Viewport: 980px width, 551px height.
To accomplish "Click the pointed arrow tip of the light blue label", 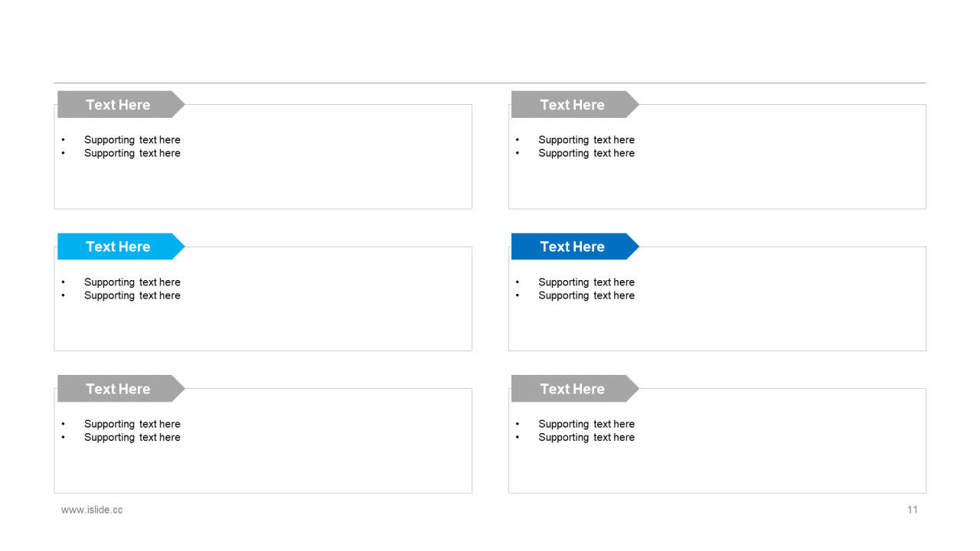I will tap(178, 246).
